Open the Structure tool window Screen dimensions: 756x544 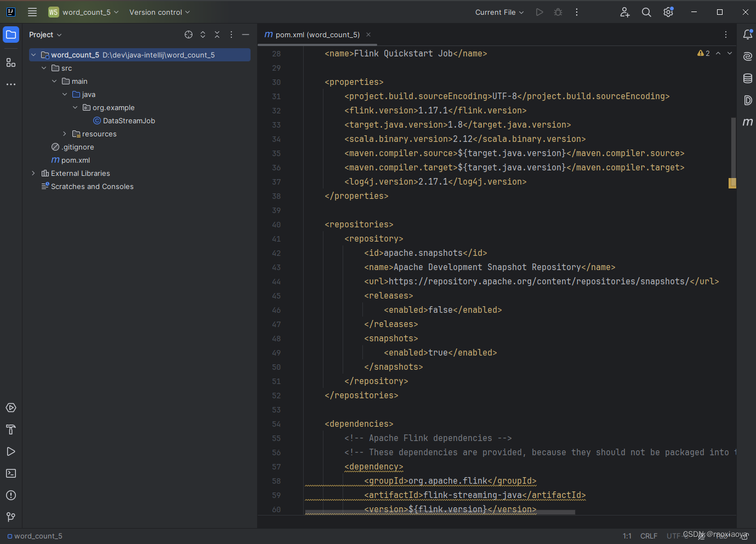(x=11, y=62)
